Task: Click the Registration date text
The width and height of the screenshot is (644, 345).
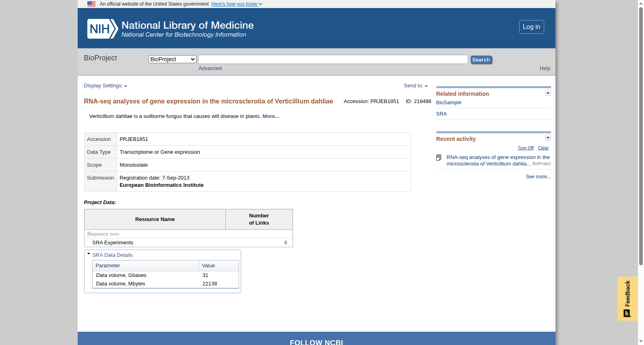Action: click(x=154, y=178)
